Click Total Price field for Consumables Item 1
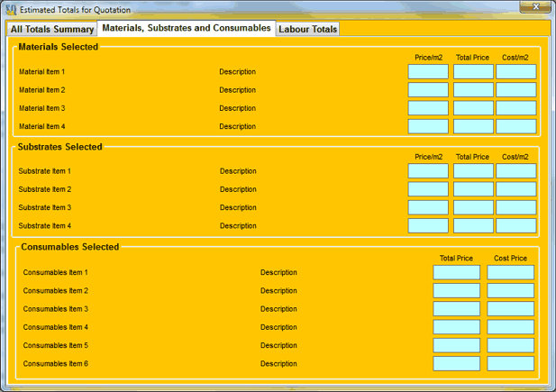 [456, 272]
